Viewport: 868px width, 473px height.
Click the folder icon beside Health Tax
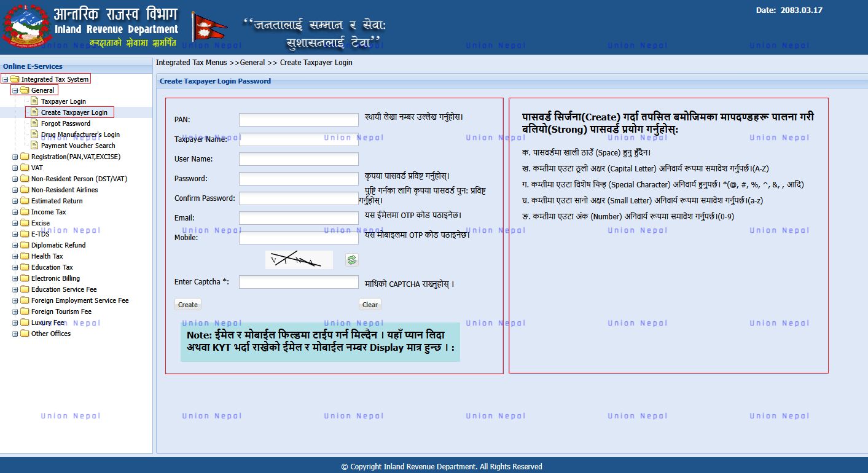coord(25,256)
